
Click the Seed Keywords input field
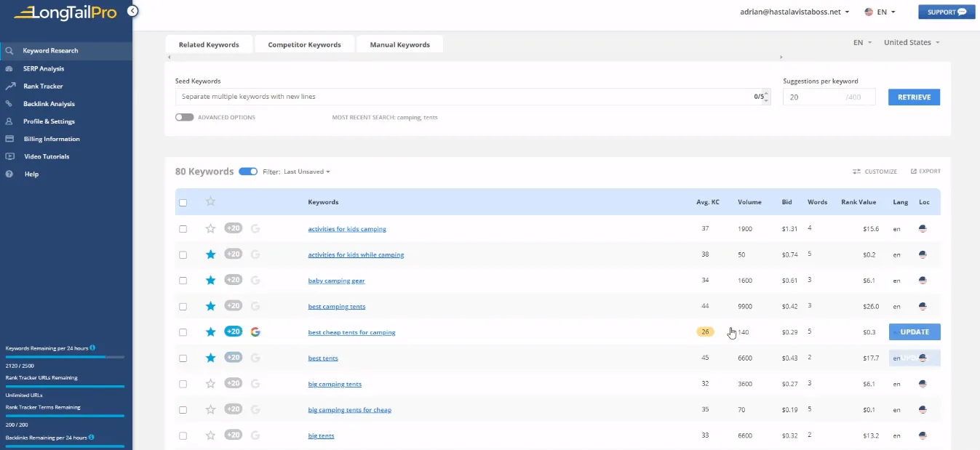[462, 97]
